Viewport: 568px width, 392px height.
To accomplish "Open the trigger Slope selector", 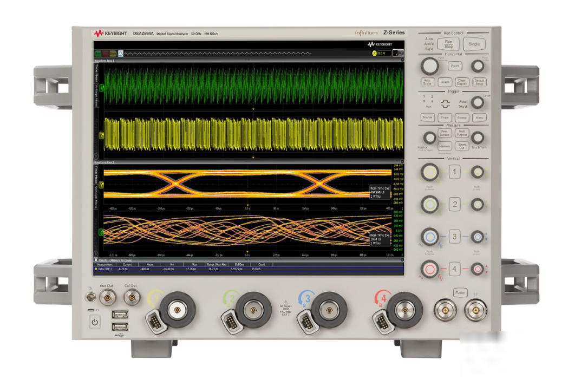I will point(445,117).
